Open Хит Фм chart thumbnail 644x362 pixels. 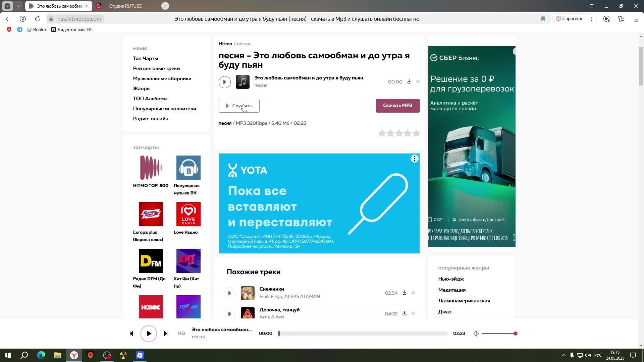pos(189,261)
